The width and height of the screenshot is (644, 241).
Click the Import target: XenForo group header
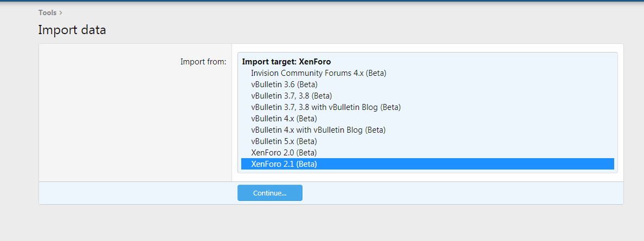[x=286, y=62]
